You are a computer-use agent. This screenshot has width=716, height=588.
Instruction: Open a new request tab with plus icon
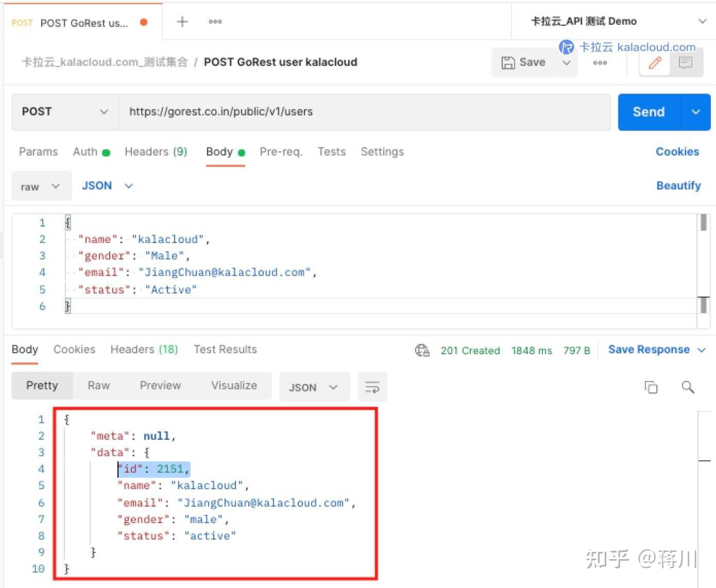click(x=181, y=21)
